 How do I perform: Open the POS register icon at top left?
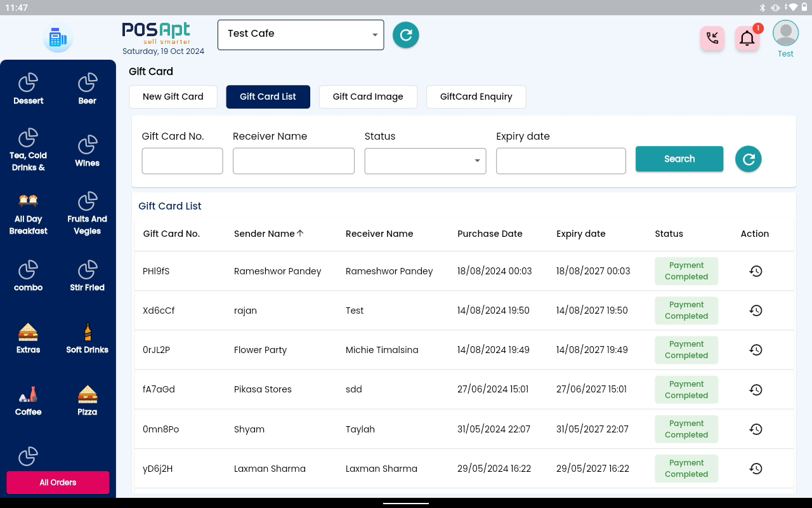click(x=58, y=38)
